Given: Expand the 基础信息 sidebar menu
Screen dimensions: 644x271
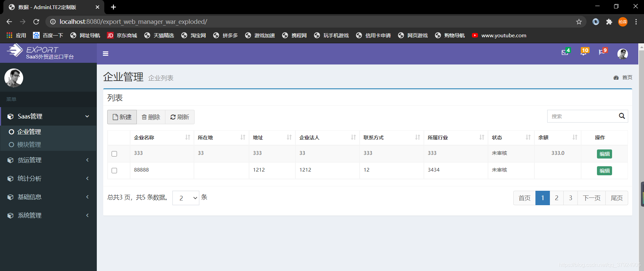Looking at the screenshot, I should (x=48, y=197).
